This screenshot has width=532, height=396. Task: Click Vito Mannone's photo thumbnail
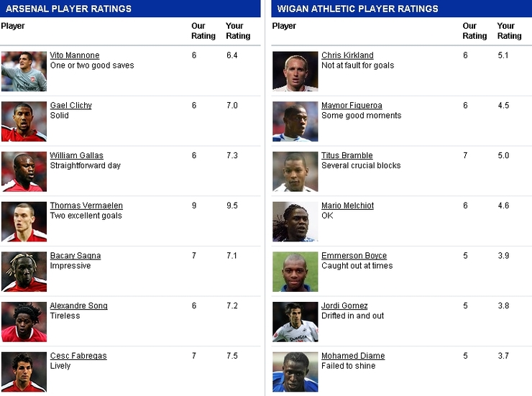24,71
